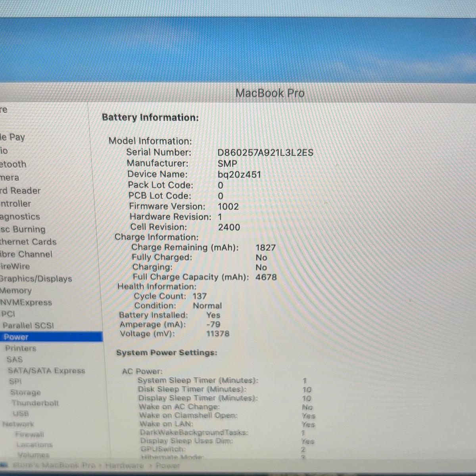This screenshot has width=476, height=476.
Task: Click MacBook Pro in the path bar
Action: (54, 465)
